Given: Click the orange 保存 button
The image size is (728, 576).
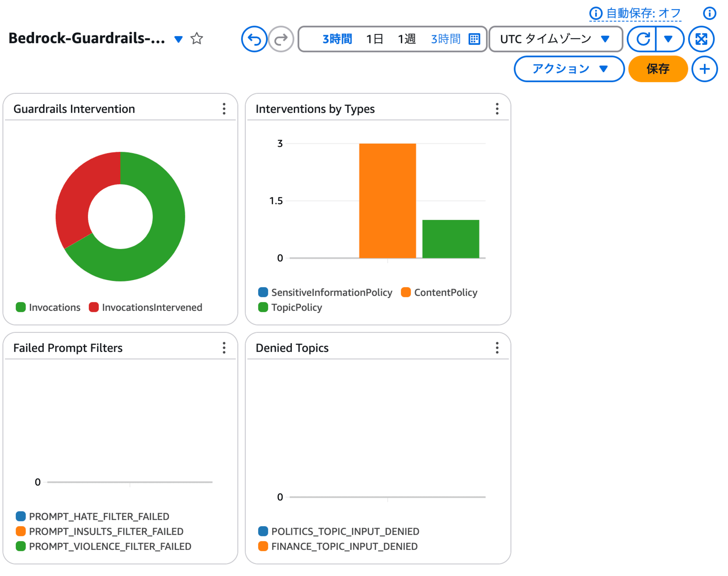Looking at the screenshot, I should (658, 69).
